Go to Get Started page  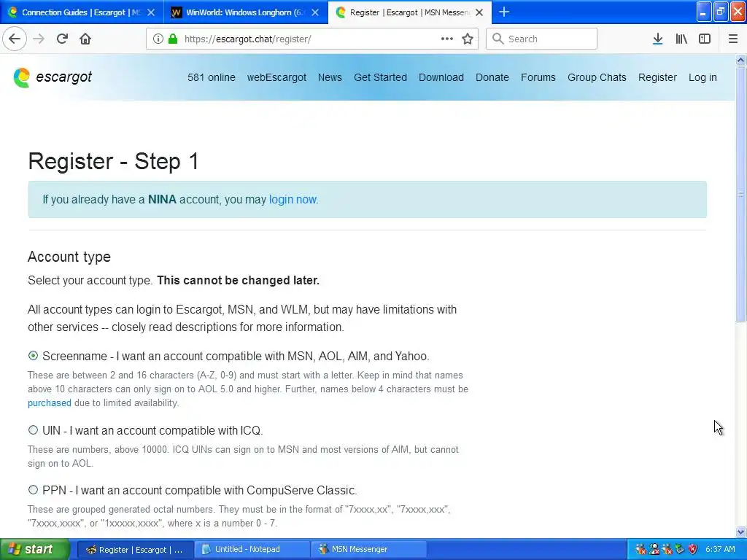(x=380, y=77)
